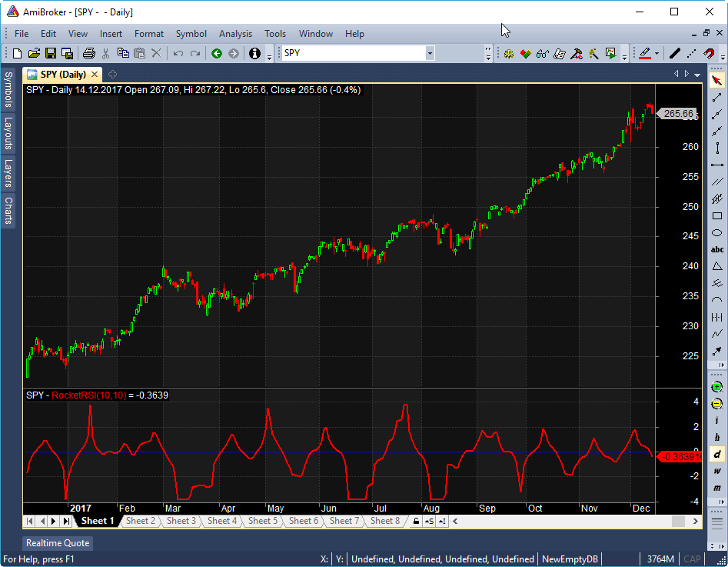Expand the file toolbar overflow options
The image size is (728, 567).
click(x=269, y=57)
